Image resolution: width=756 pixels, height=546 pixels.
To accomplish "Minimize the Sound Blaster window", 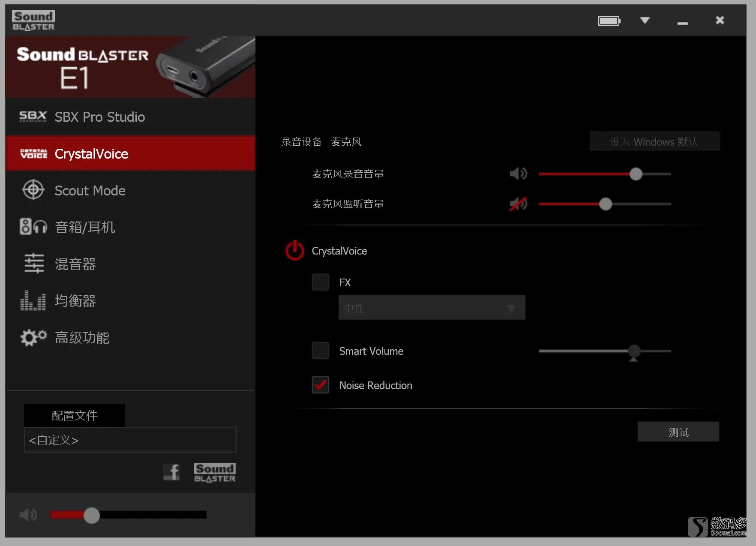I will pos(683,22).
